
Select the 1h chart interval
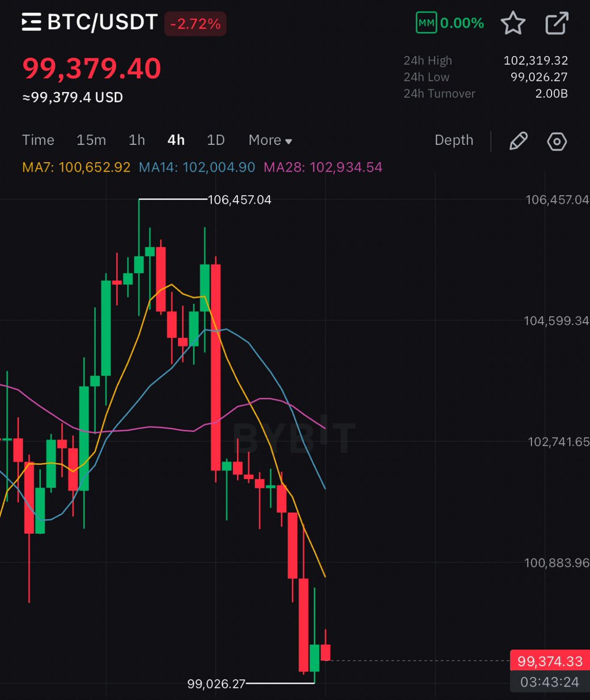137,140
